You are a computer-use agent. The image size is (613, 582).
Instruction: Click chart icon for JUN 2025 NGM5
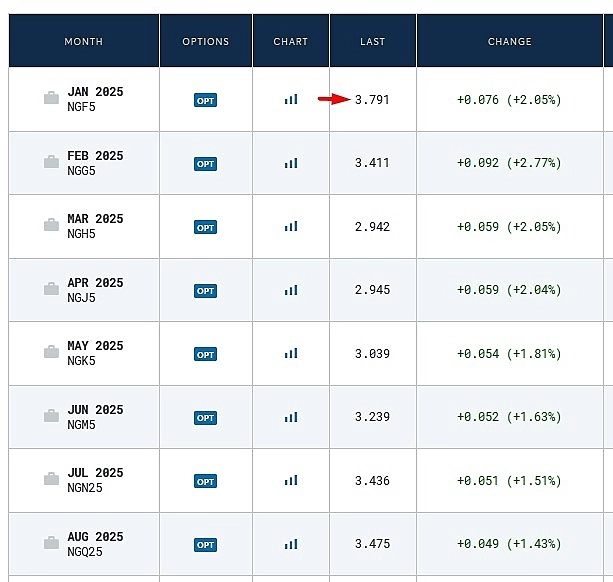[x=291, y=417]
